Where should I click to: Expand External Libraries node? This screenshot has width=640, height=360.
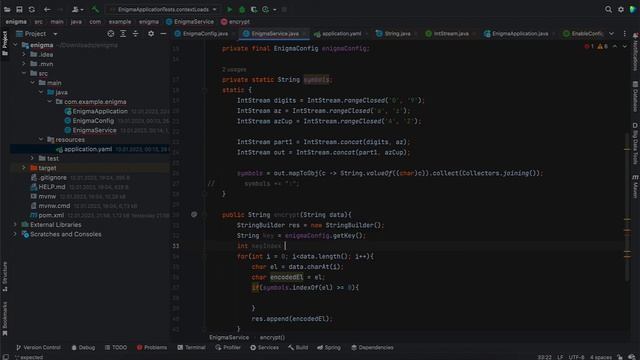(x=16, y=224)
